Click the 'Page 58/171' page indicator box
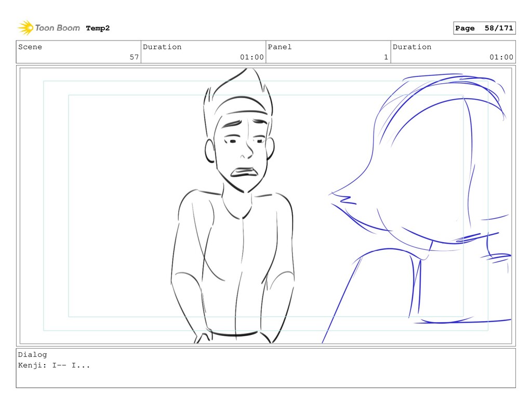The width and height of the screenshot is (532, 412). [x=484, y=28]
